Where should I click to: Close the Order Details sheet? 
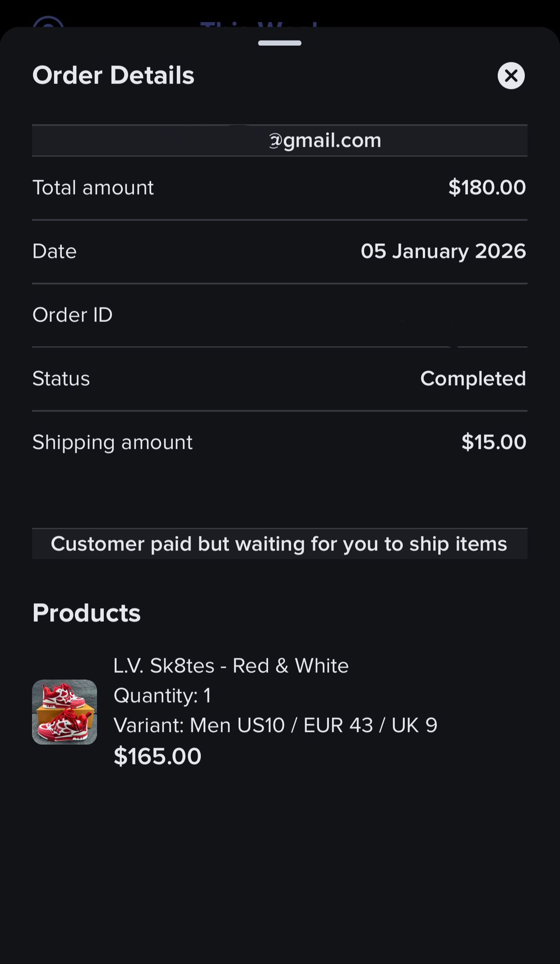[x=511, y=76]
